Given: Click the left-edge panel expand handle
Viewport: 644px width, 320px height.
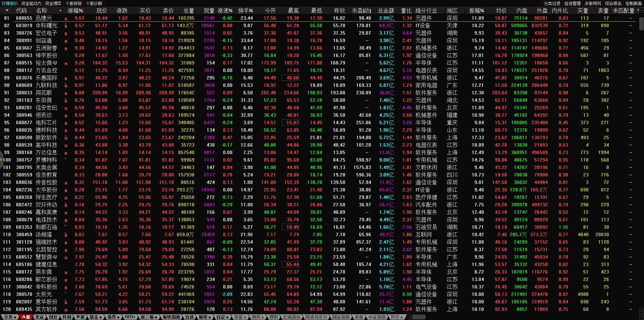Looking at the screenshot, I should (1, 159).
